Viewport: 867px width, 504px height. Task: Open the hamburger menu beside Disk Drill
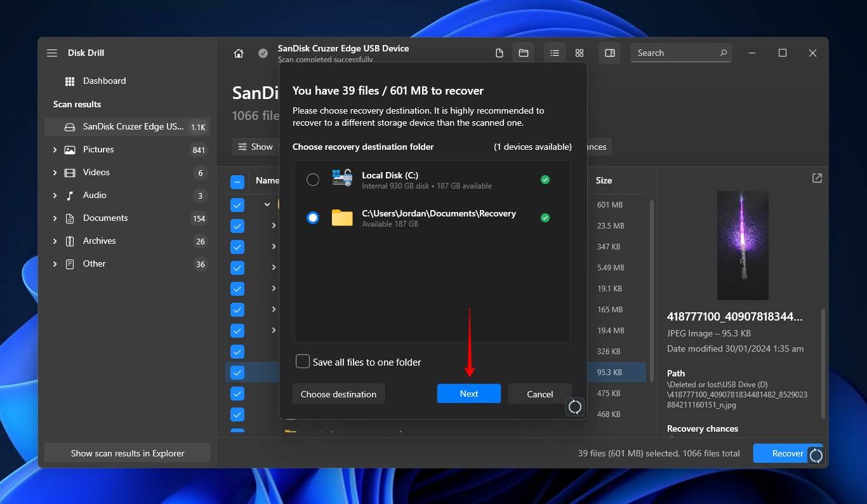coord(52,53)
